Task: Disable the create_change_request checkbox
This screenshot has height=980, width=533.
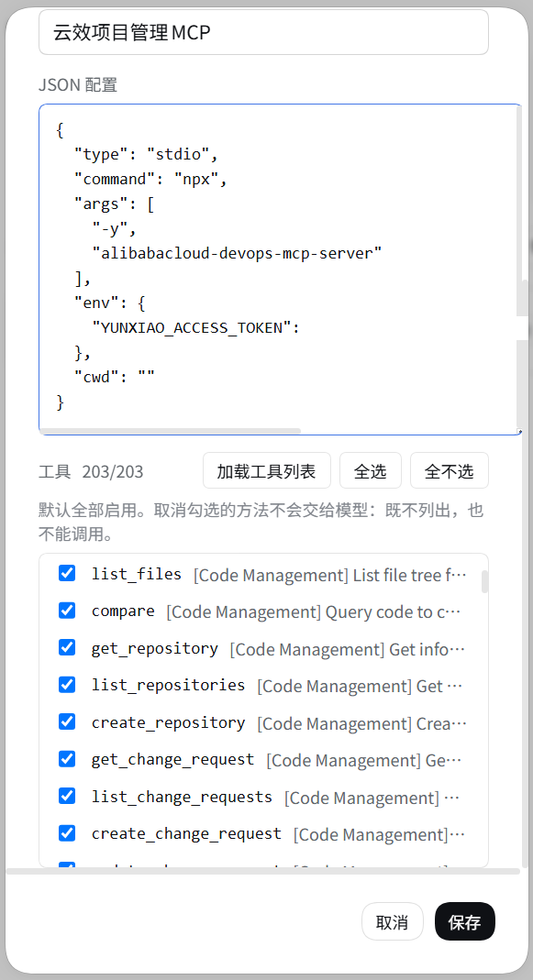Action: (x=67, y=833)
